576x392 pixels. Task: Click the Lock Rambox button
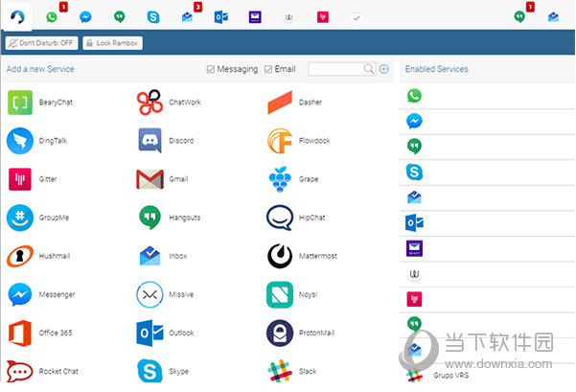(x=112, y=43)
